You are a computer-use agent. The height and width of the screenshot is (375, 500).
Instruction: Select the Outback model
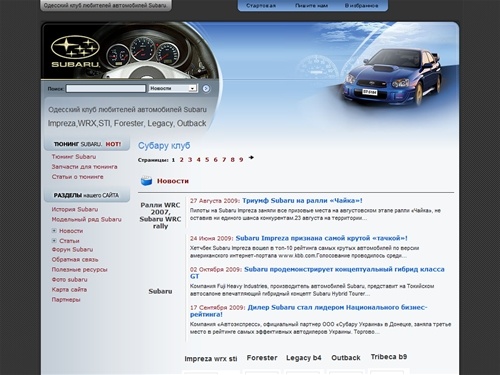coord(346,358)
